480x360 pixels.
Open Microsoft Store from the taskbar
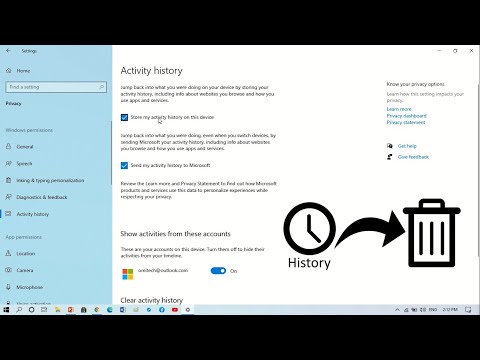83,310
